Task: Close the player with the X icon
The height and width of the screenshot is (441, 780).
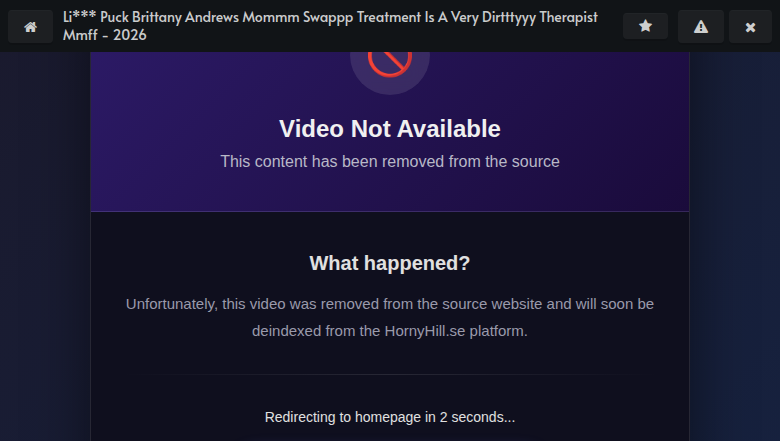Action: [750, 26]
